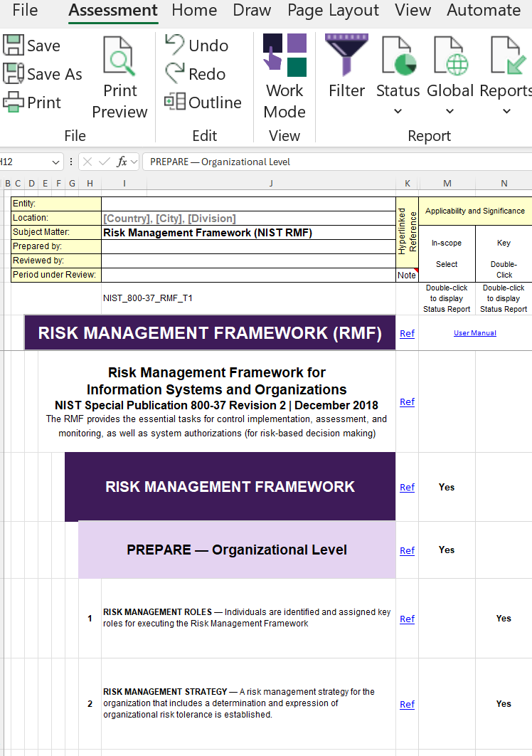Click the formula bar text field

coord(334,162)
